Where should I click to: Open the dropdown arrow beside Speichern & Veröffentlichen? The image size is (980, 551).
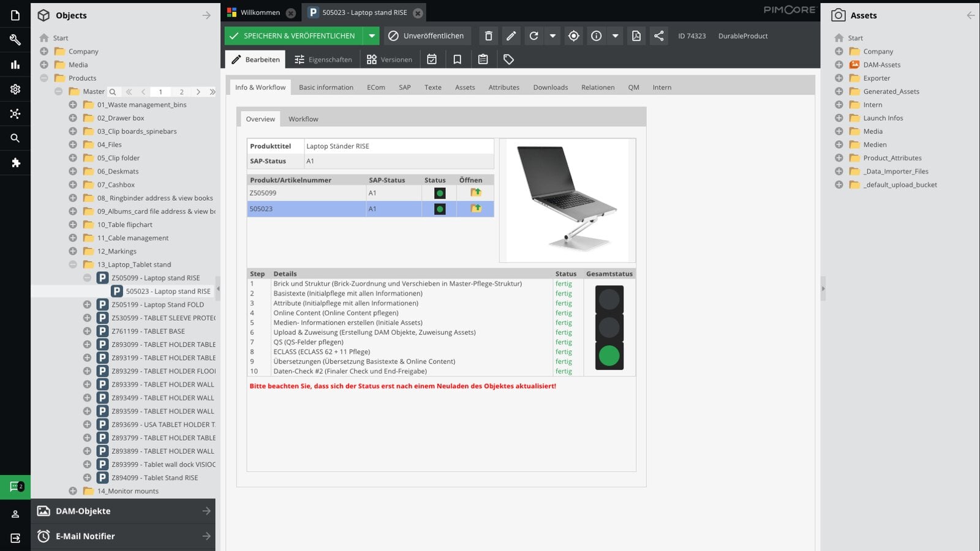372,36
